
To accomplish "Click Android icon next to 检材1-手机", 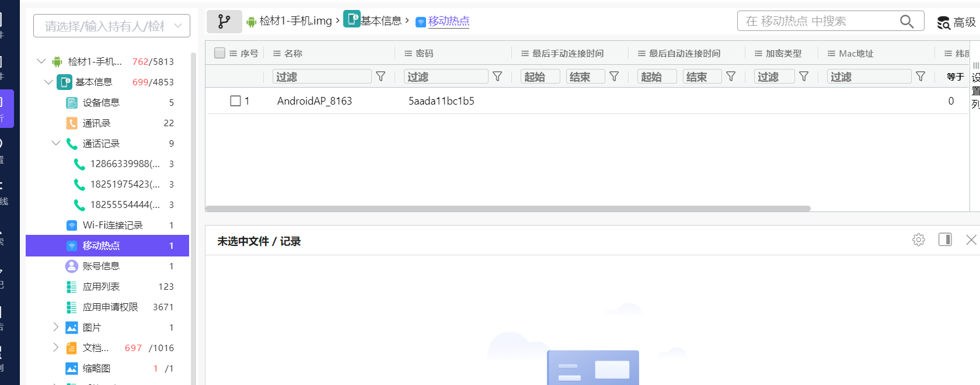I will click(57, 62).
